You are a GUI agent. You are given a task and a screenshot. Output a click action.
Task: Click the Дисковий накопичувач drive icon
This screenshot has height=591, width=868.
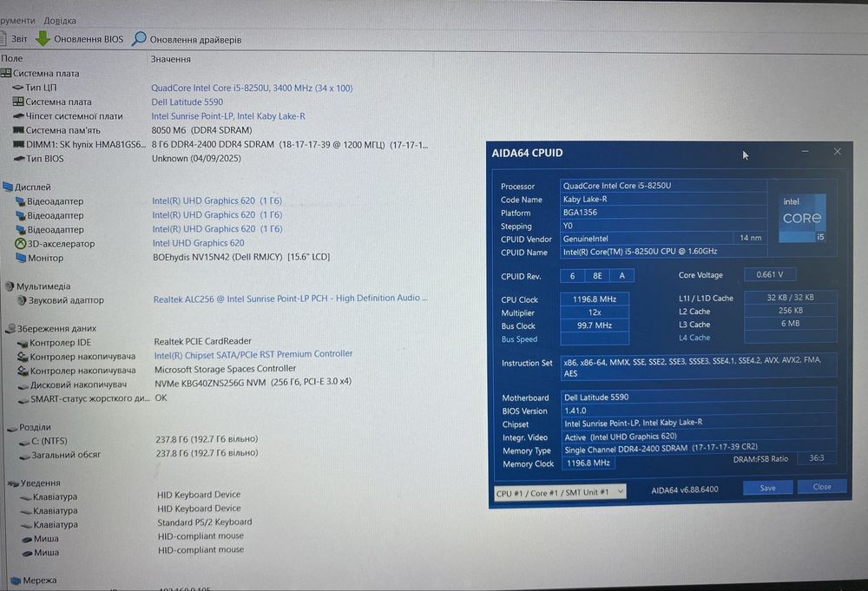[x=23, y=385]
